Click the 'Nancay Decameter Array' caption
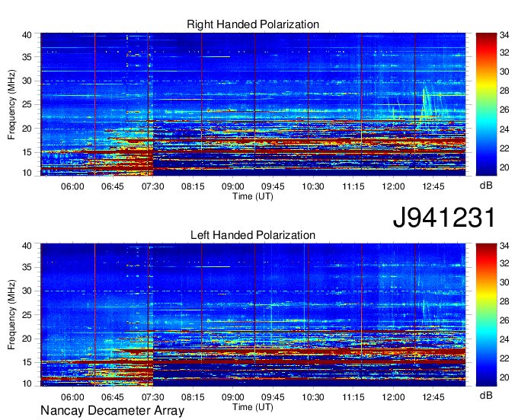 point(112,411)
